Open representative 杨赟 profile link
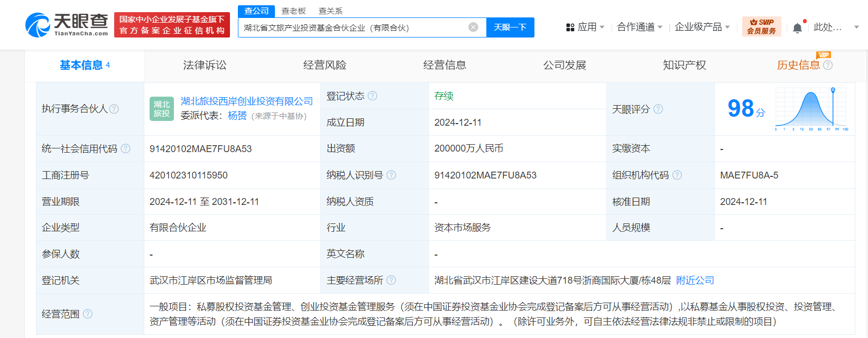868x338 pixels. point(237,116)
